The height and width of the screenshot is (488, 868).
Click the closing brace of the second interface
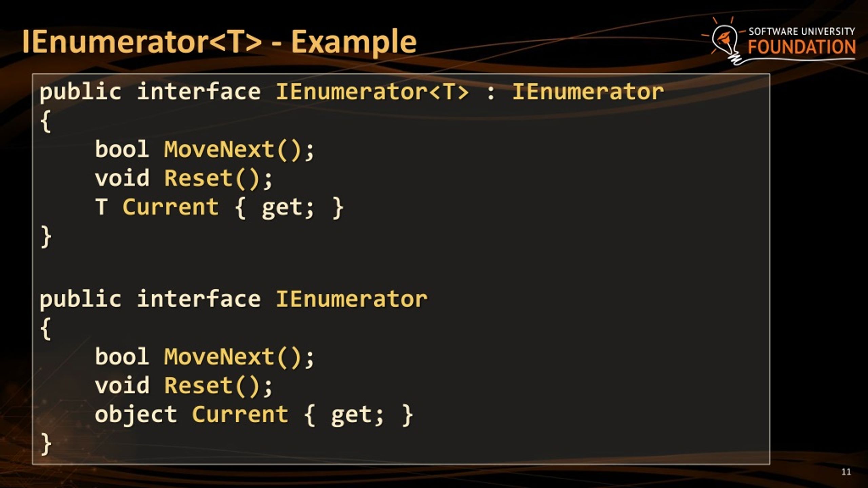coord(46,444)
